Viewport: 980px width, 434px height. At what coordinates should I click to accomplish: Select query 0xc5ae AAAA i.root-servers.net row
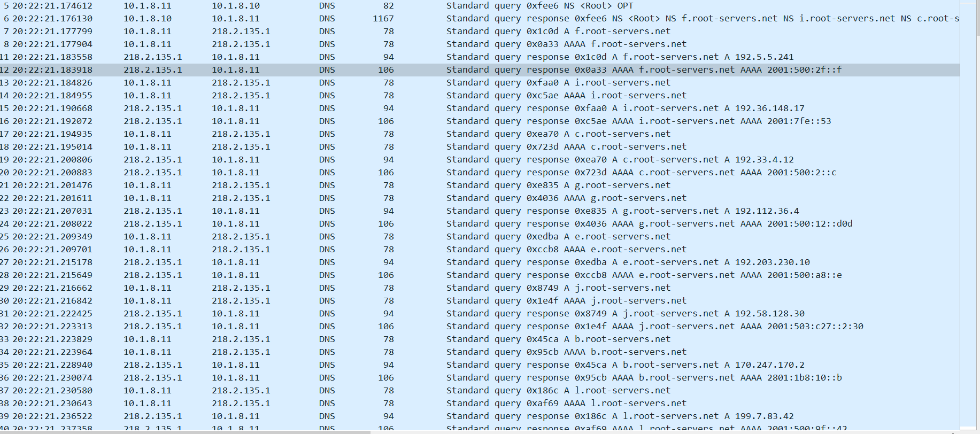click(480, 96)
